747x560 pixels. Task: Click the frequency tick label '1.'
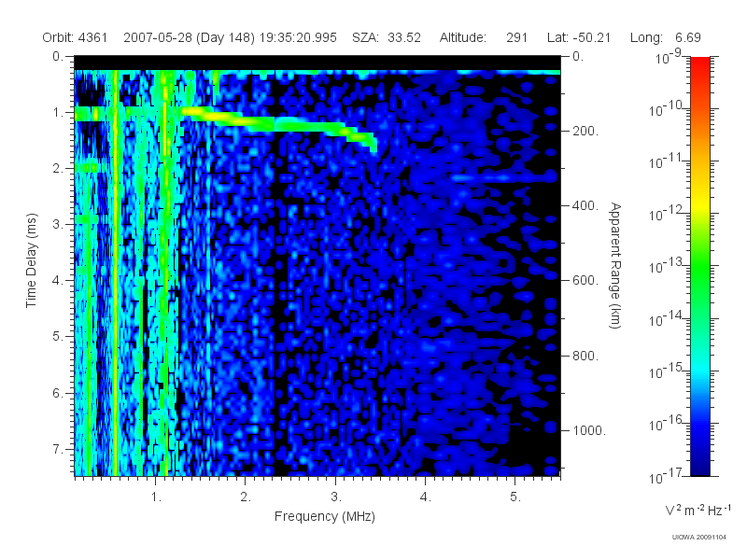156,497
